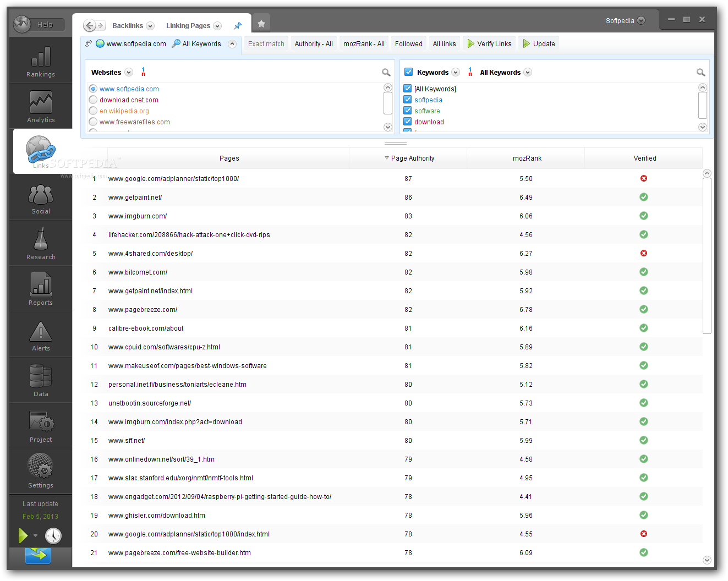
Task: Open the Alerts section
Action: point(41,335)
